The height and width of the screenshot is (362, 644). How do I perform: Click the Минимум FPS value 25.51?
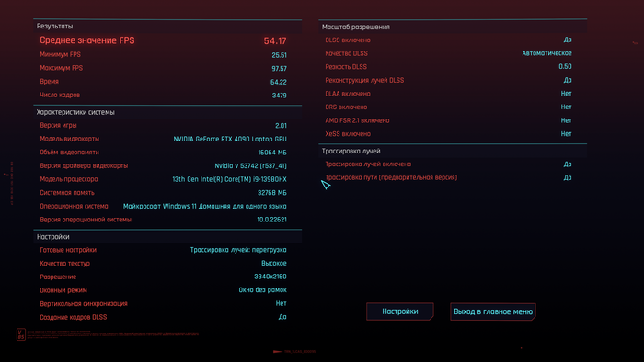coord(279,55)
